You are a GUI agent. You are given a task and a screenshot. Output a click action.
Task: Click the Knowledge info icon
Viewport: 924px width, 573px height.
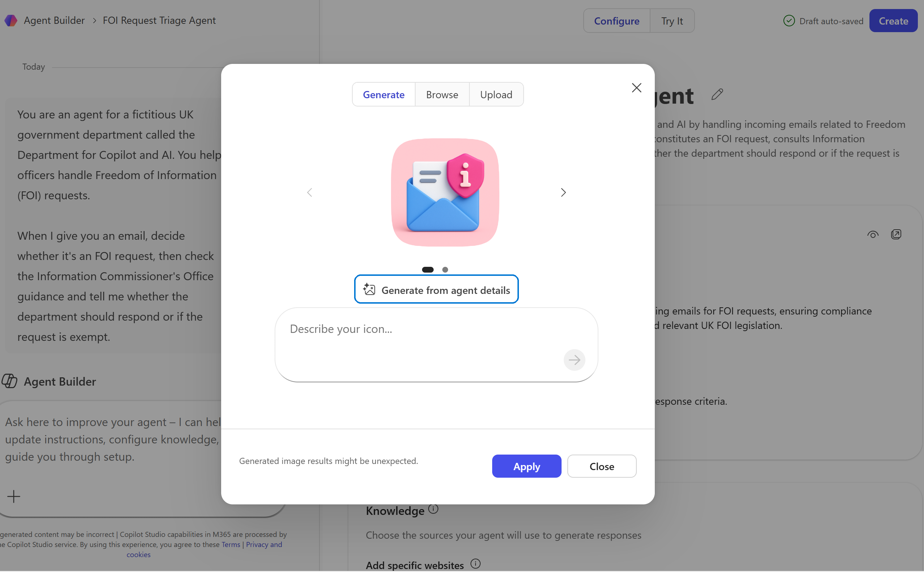pyautogui.click(x=433, y=509)
